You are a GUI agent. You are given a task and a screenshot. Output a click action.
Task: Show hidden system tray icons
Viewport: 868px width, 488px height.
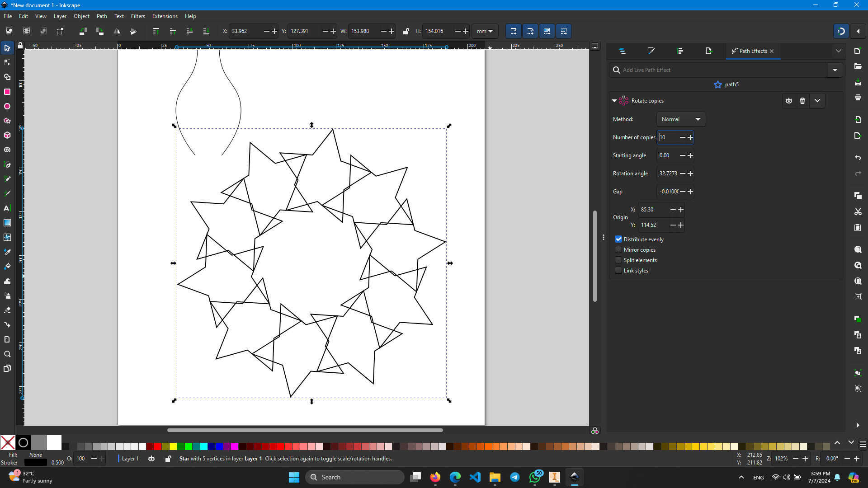tap(741, 477)
